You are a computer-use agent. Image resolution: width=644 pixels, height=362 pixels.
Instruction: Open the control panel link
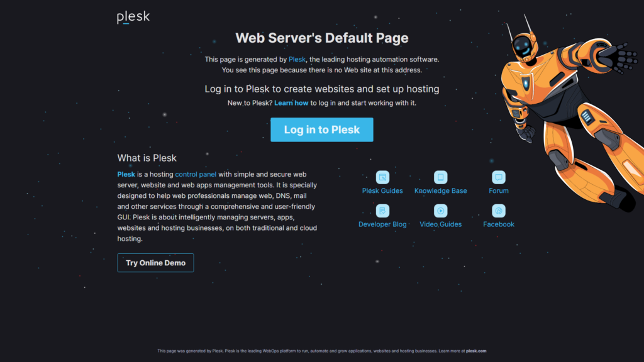coord(196,175)
